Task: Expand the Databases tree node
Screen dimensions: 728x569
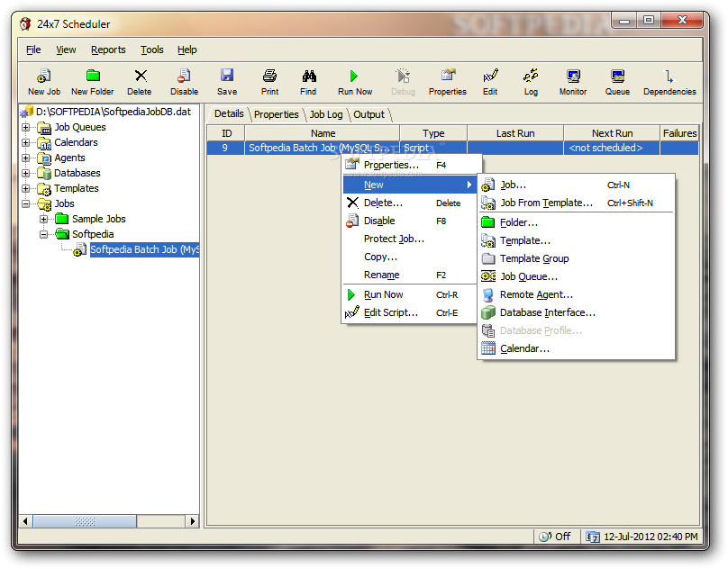Action: [x=26, y=173]
